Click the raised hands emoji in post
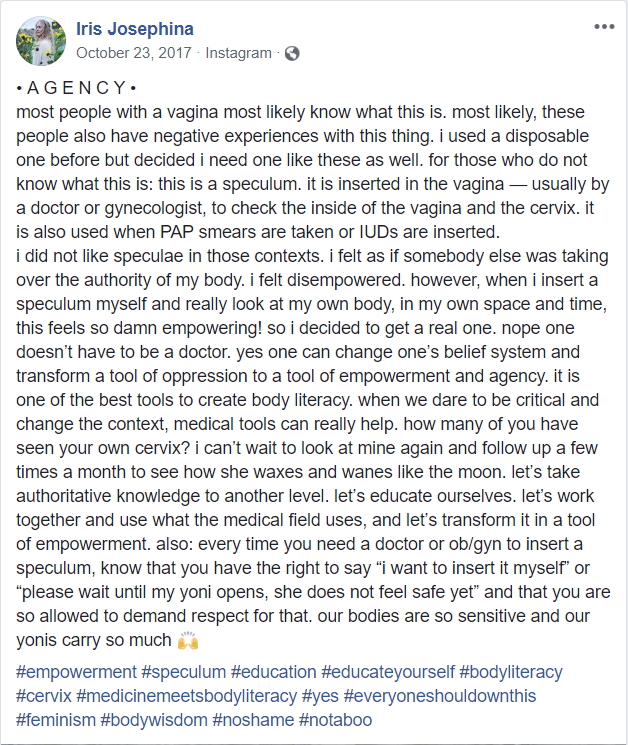628x745 pixels. (x=188, y=640)
